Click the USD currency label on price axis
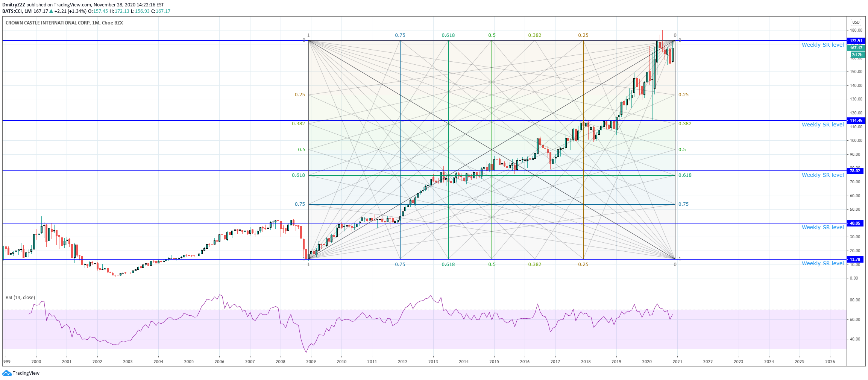 pos(856,22)
